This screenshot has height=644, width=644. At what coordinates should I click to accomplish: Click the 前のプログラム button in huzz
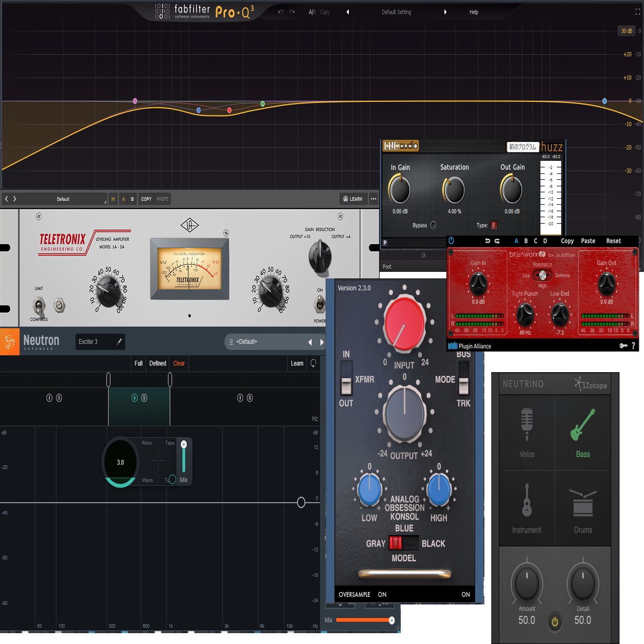coord(523,147)
